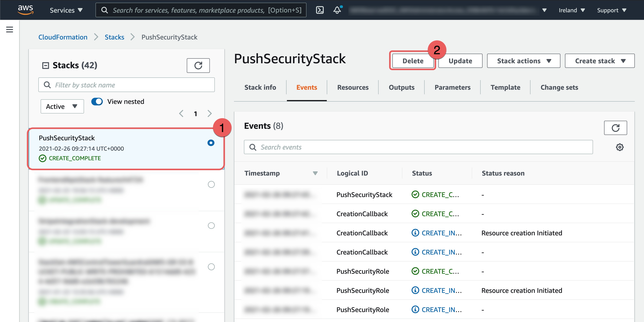Click the Delete button

coord(413,61)
